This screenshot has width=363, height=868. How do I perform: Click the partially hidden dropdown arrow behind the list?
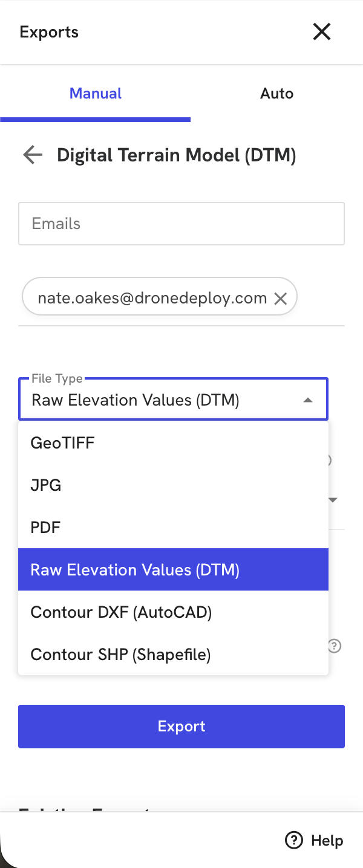pyautogui.click(x=333, y=500)
